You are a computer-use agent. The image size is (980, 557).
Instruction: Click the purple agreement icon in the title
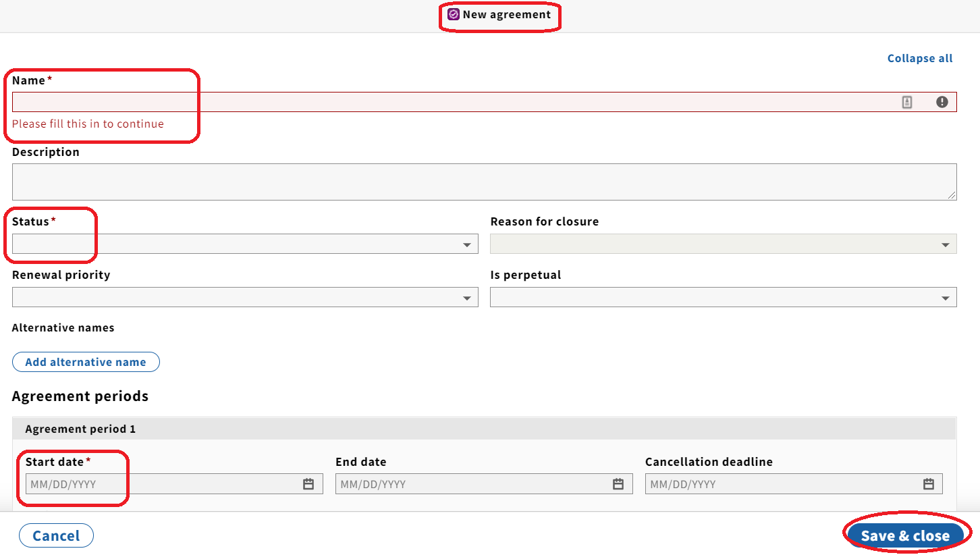454,14
